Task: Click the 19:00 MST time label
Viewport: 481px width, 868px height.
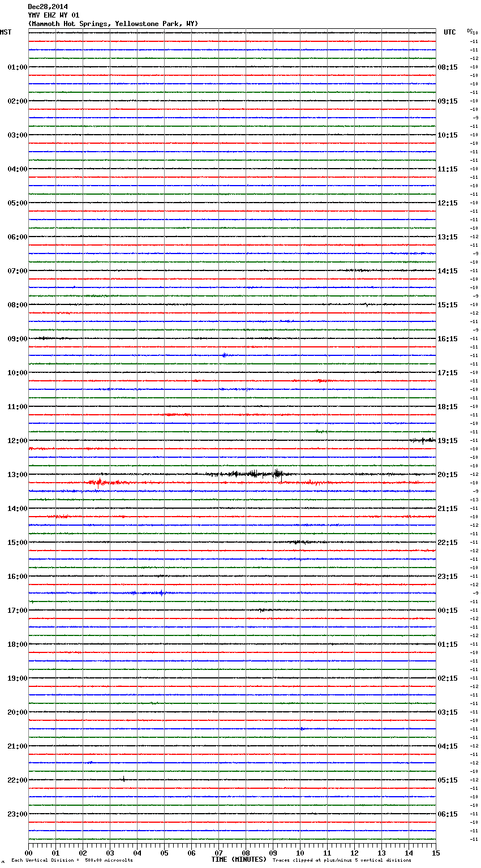Action: point(18,678)
